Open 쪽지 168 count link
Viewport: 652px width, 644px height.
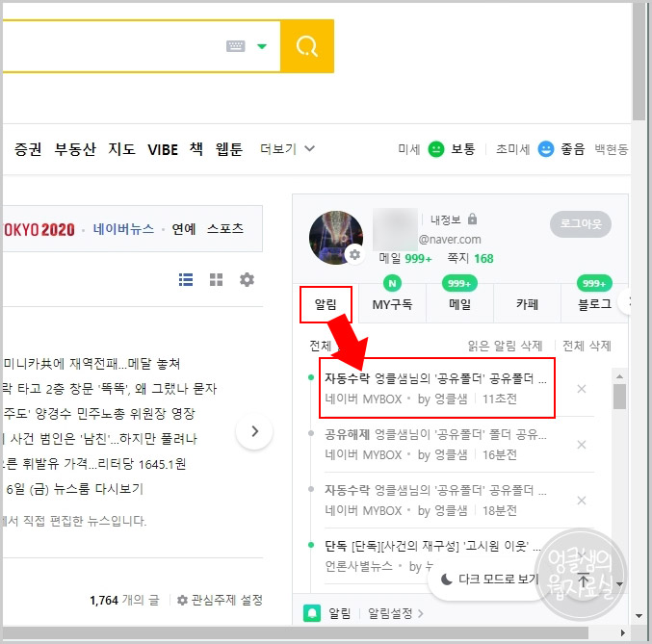pos(470,258)
